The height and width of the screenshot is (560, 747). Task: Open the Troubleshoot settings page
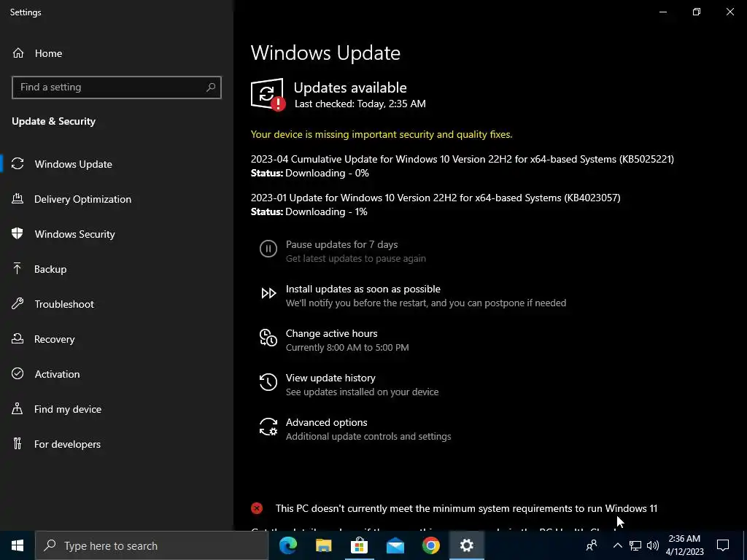tap(64, 304)
